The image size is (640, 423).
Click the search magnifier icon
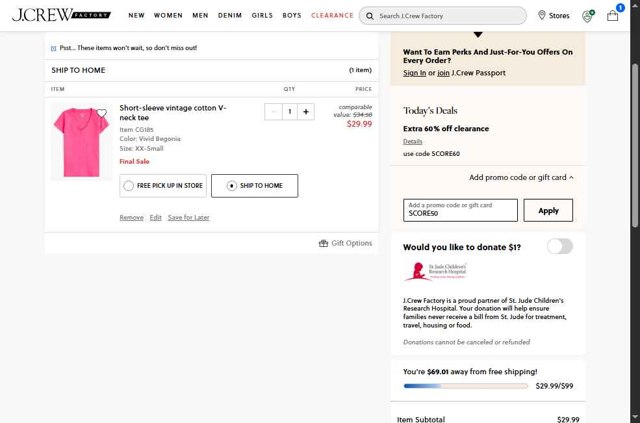click(370, 16)
